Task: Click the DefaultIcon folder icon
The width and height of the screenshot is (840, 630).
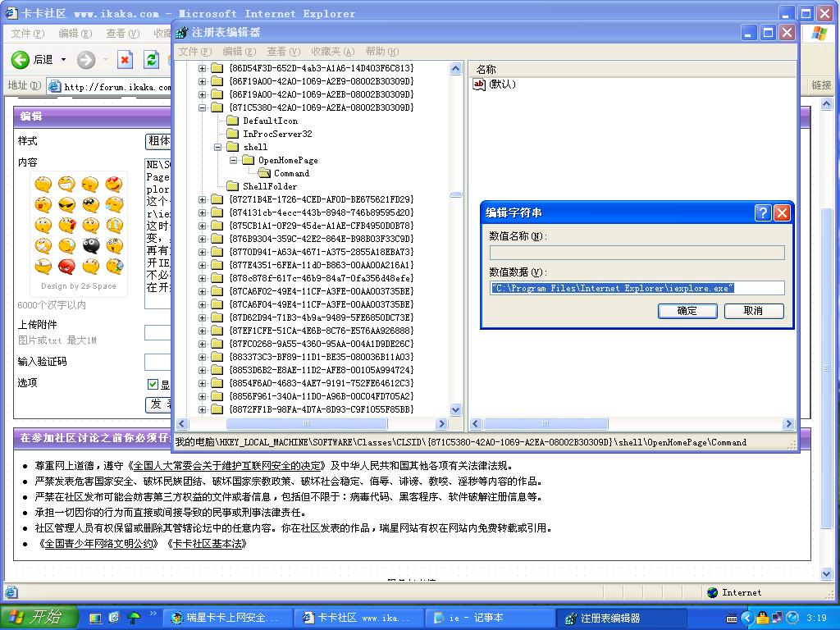Action: (232, 121)
